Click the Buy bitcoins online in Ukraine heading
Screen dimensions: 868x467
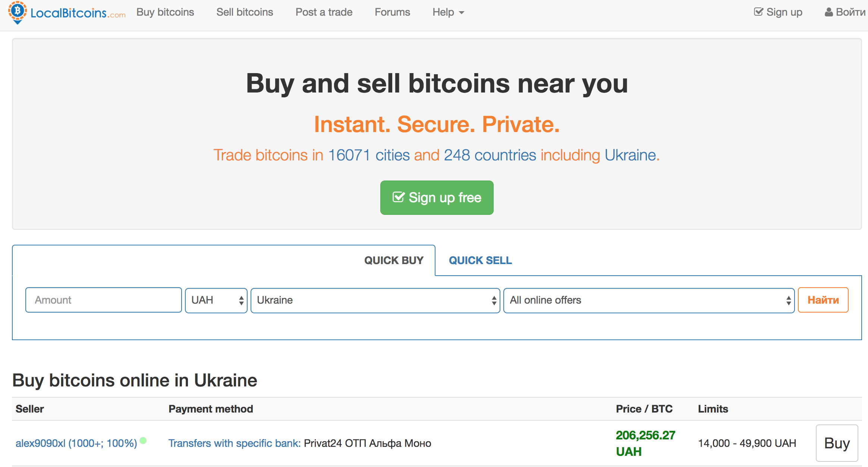135,380
